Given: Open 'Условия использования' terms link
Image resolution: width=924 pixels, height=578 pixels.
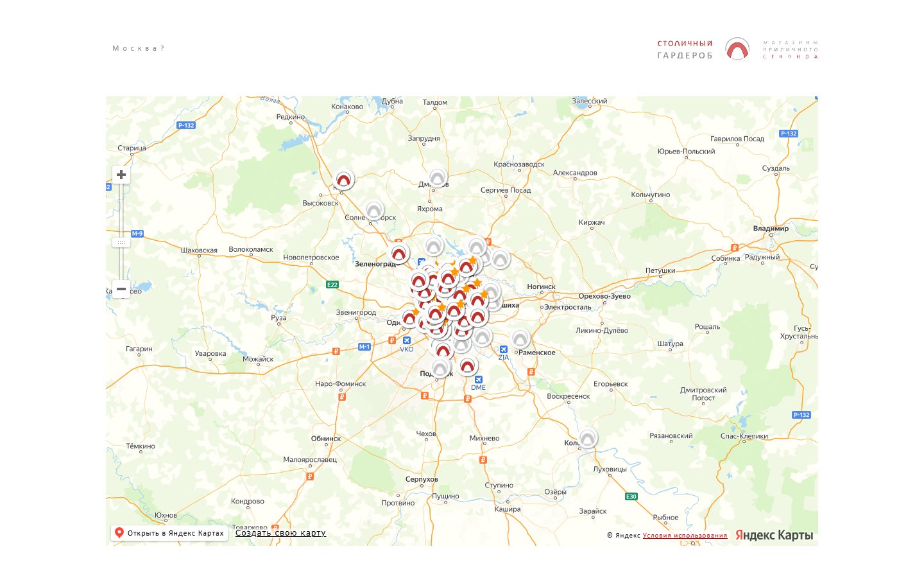Looking at the screenshot, I should [685, 536].
